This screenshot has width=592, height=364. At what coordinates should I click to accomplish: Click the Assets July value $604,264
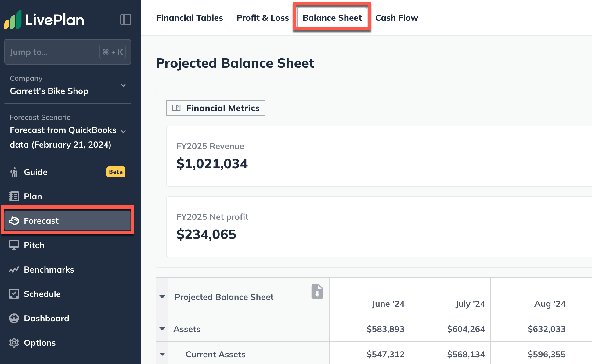[x=466, y=329]
